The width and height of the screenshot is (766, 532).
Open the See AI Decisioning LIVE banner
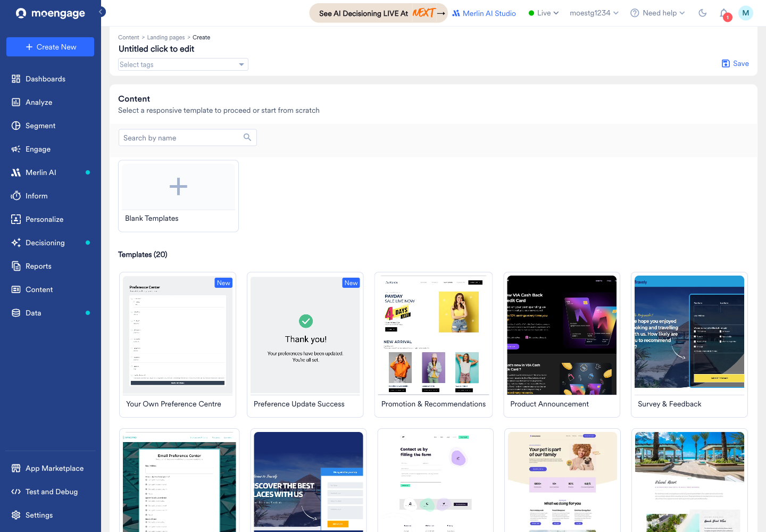click(x=378, y=13)
